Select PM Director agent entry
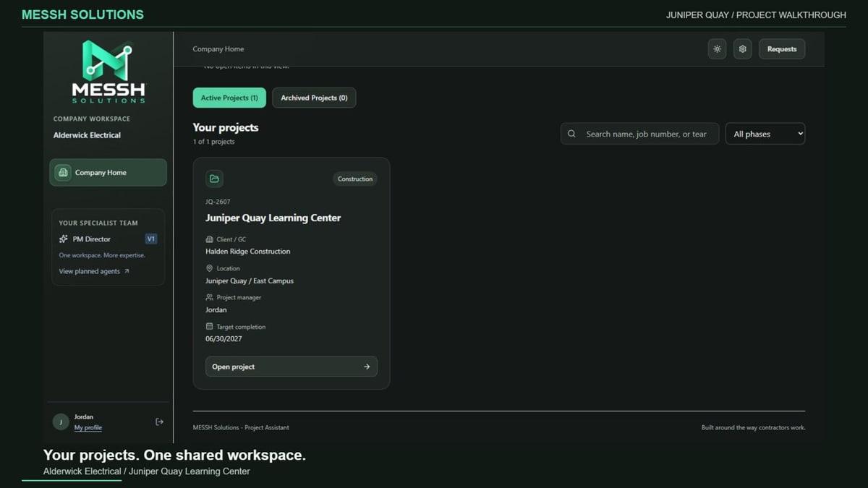This screenshot has height=488, width=868. [x=108, y=239]
